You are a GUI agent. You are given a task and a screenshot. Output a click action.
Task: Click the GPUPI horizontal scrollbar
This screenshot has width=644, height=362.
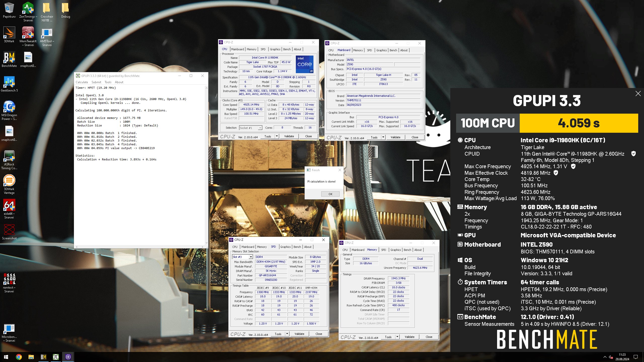tap(140, 247)
